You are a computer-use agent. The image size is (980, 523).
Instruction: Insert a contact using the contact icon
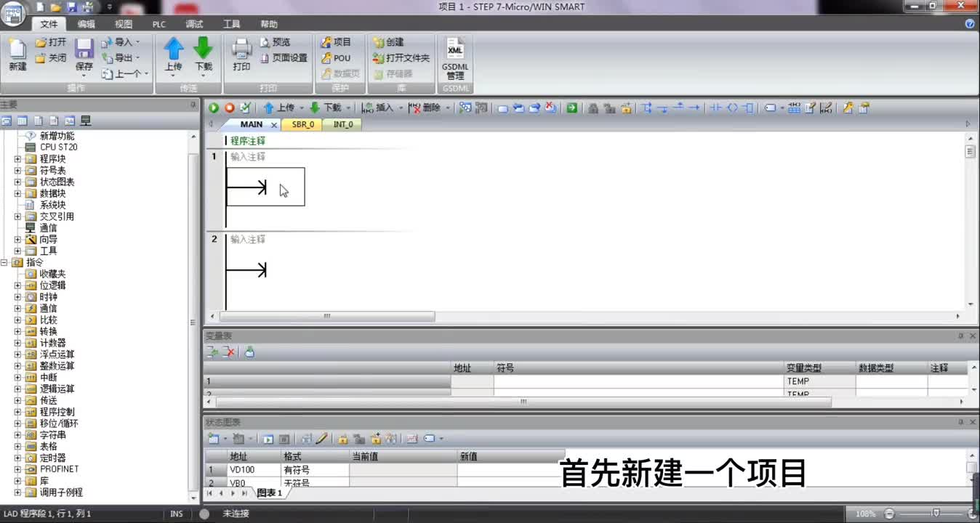[716, 108]
